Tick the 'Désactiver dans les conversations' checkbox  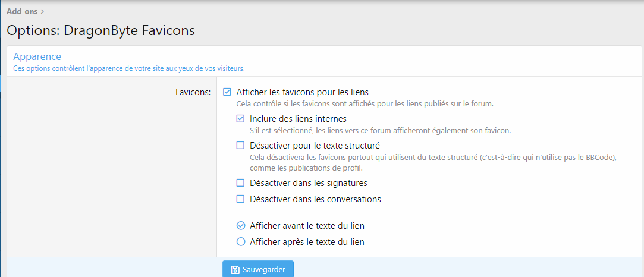(241, 199)
